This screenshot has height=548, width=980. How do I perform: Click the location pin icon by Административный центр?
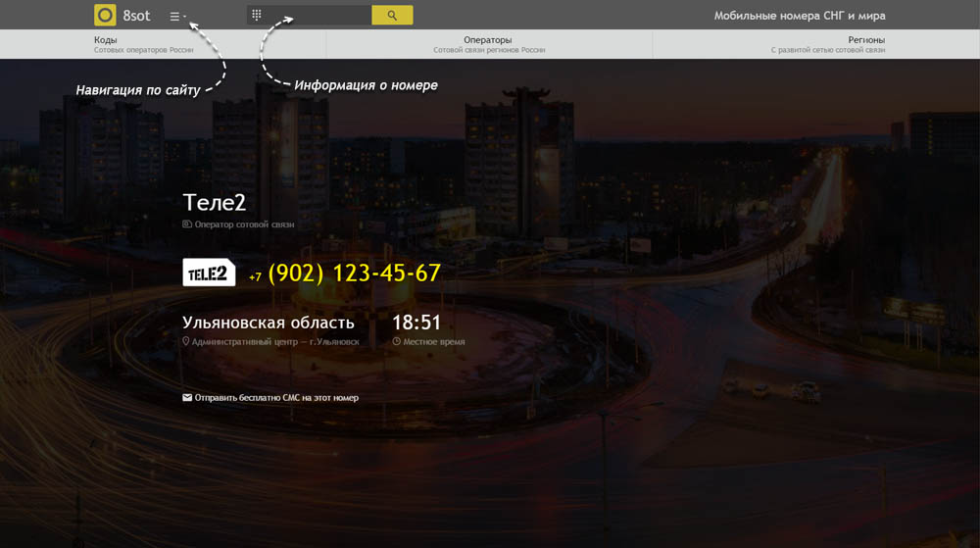click(185, 342)
